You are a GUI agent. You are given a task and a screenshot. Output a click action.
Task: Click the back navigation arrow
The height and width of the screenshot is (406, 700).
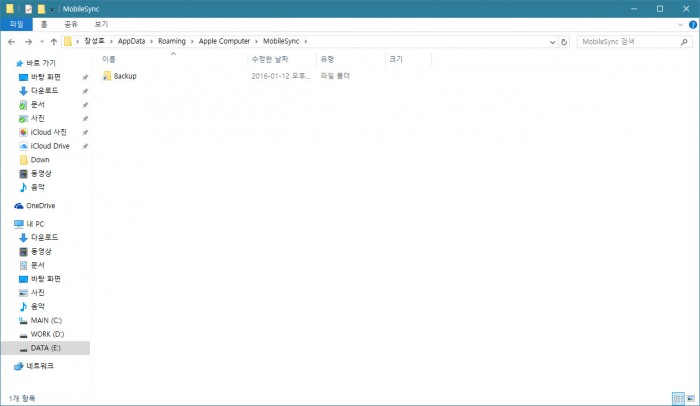pos(10,42)
